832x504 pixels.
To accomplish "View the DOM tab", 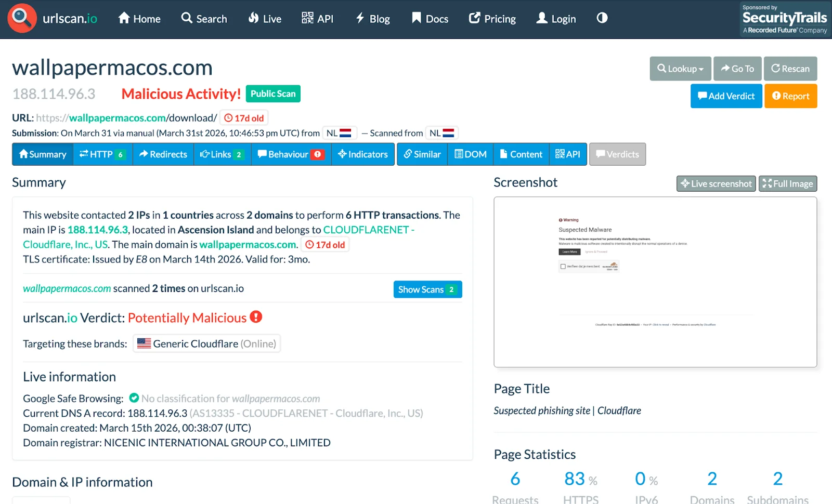I will tap(471, 154).
